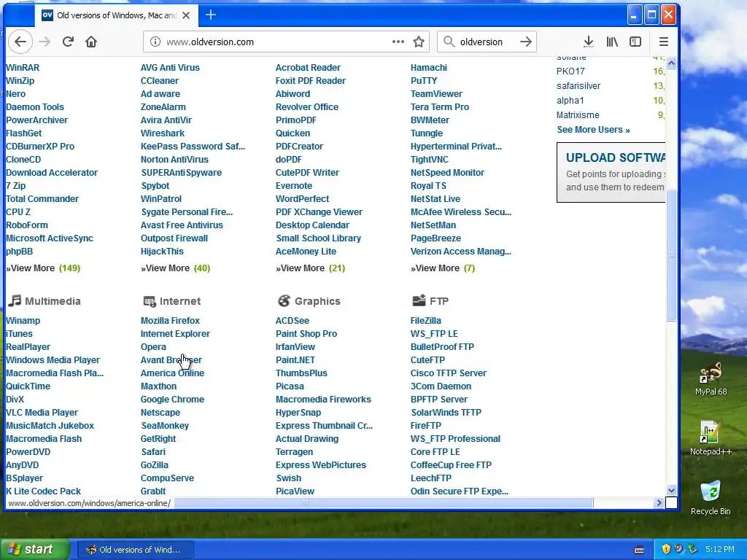Open the Wireshark link
Viewport: 747px width, 560px height.
tap(163, 133)
